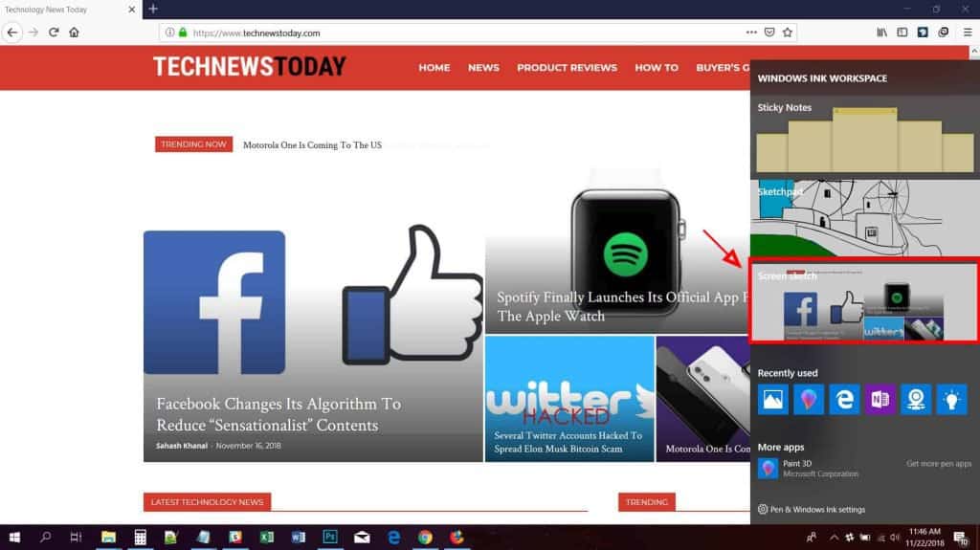Open Photoshop from the taskbar

[x=330, y=537]
